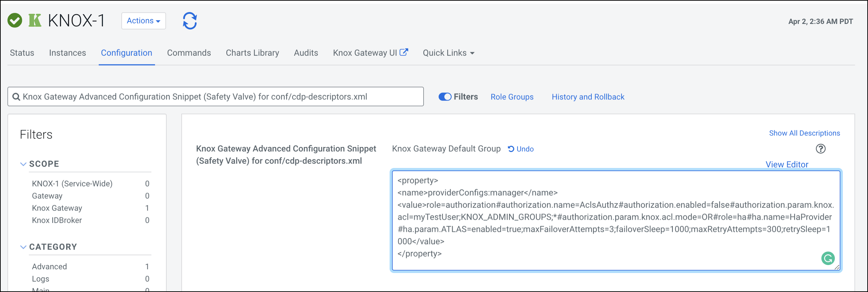Expand the Quick Links dropdown
This screenshot has width=868, height=292.
(448, 53)
